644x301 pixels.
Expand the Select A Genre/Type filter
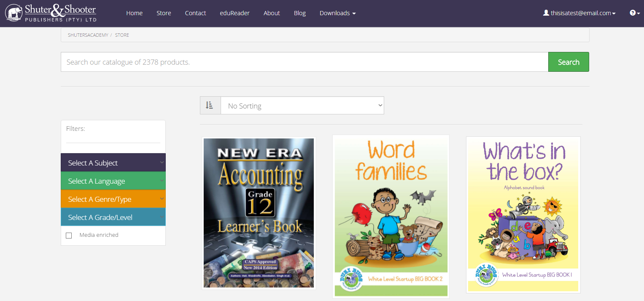point(113,199)
